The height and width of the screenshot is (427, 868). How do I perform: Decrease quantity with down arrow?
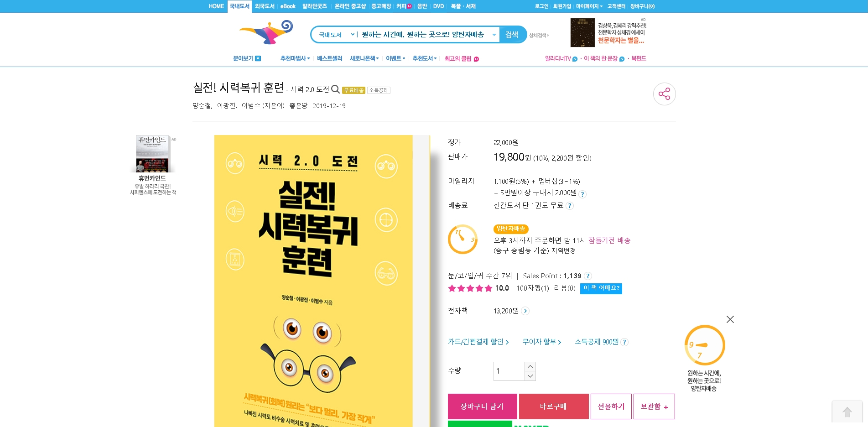point(530,376)
